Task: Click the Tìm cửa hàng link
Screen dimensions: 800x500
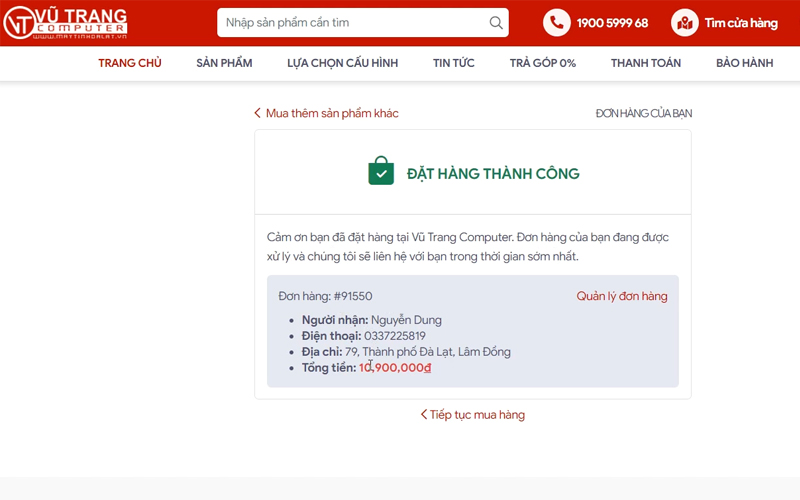Action: coord(741,23)
